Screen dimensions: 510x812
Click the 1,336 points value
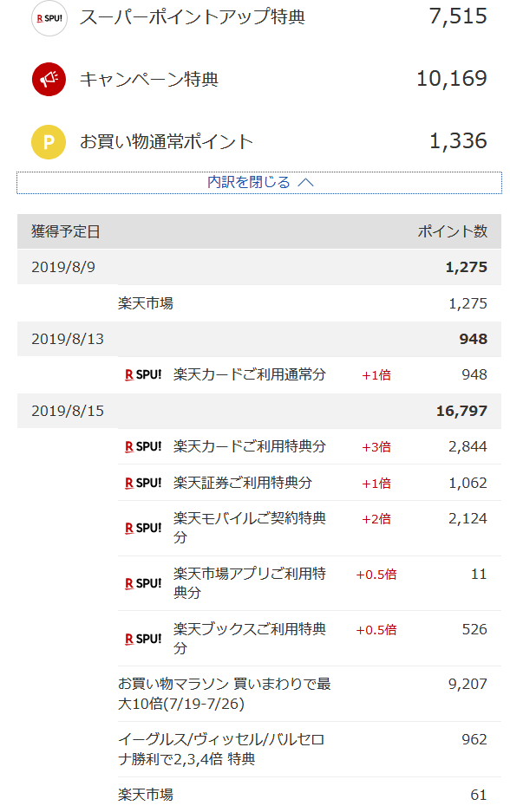[x=458, y=141]
